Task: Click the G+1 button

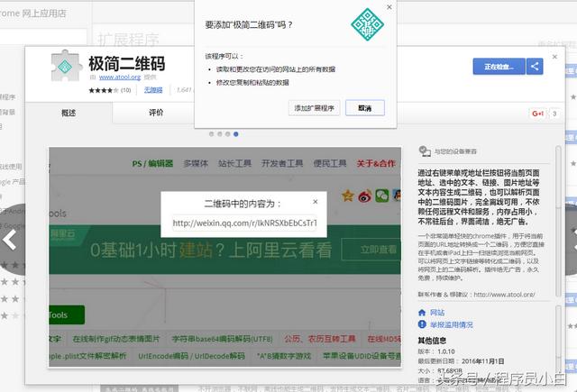Action: pyautogui.click(x=538, y=114)
